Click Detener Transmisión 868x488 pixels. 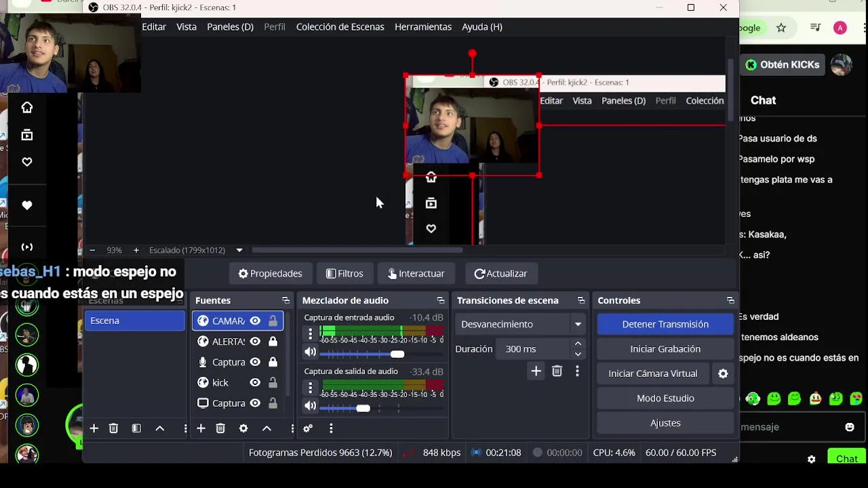pyautogui.click(x=665, y=324)
